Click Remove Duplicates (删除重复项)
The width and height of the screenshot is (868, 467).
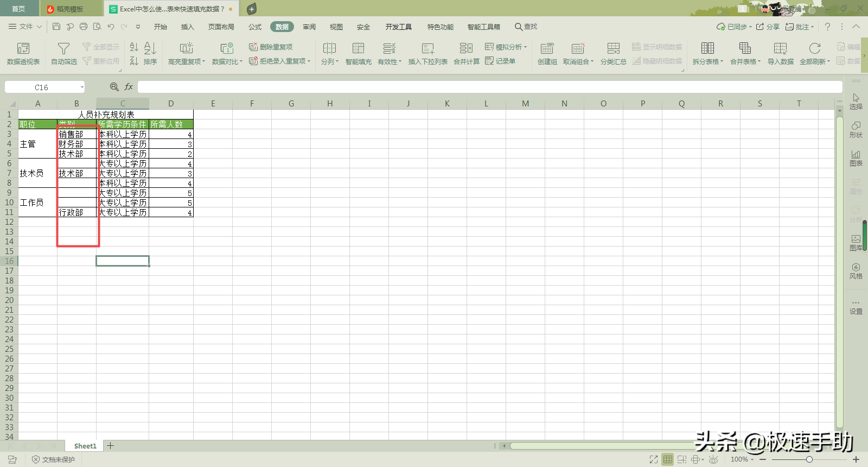[271, 47]
